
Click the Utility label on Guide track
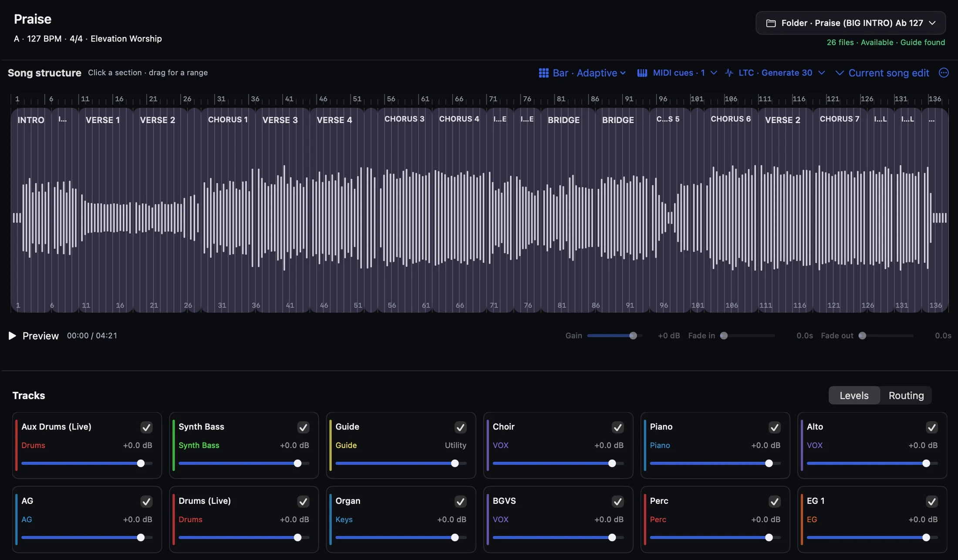point(455,446)
